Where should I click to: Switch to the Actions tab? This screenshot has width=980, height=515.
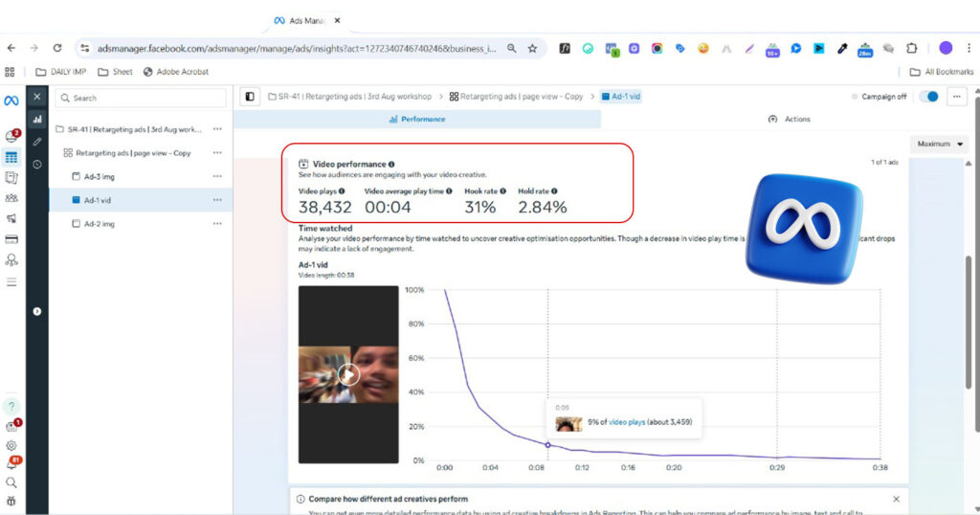789,120
